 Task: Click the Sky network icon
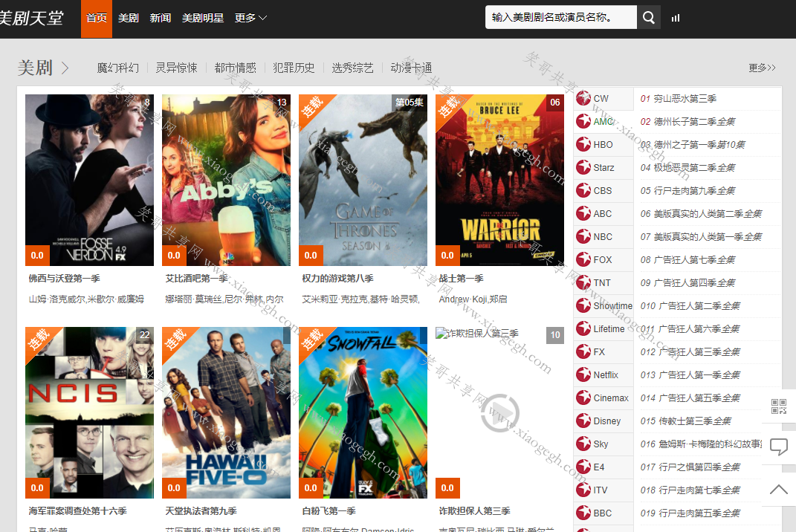pyautogui.click(x=583, y=444)
